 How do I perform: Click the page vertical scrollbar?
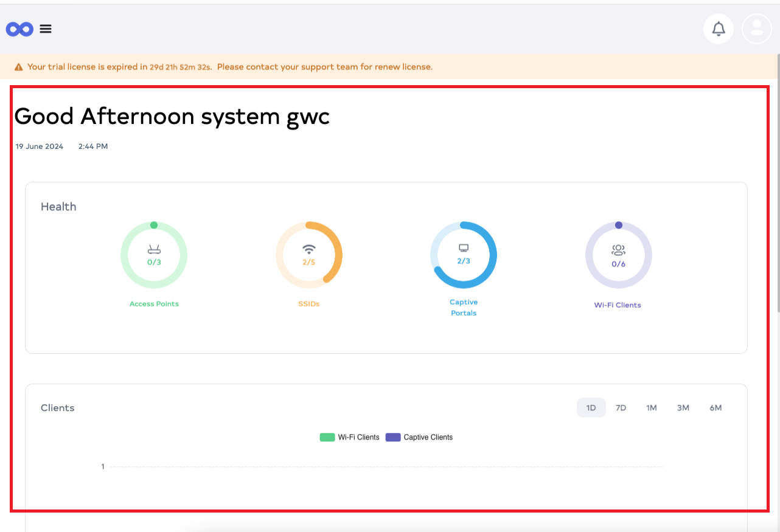777,182
